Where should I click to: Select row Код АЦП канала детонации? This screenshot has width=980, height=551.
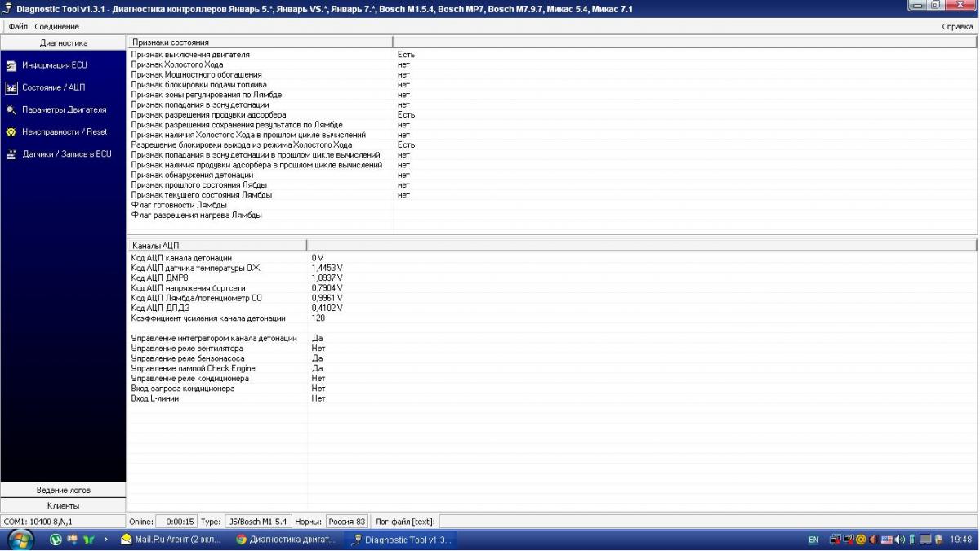[552, 258]
